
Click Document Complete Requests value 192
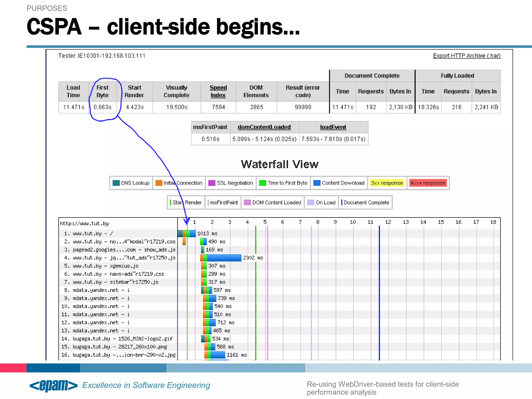pyautogui.click(x=371, y=107)
